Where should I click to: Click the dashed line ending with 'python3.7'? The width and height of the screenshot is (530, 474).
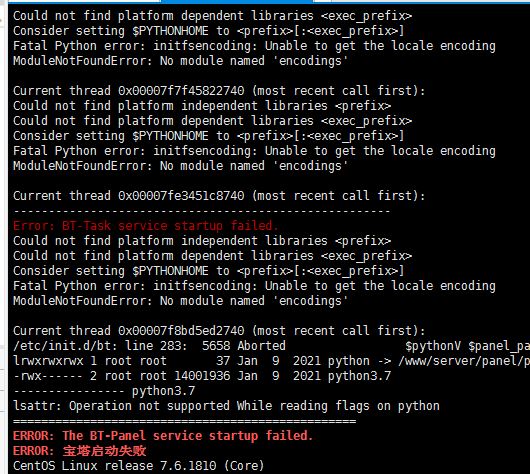[104, 391]
